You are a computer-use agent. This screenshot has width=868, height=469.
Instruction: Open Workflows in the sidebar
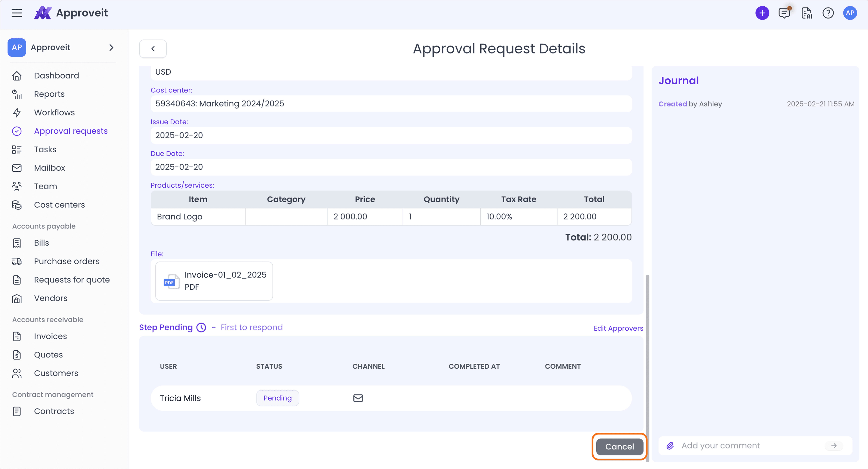54,112
